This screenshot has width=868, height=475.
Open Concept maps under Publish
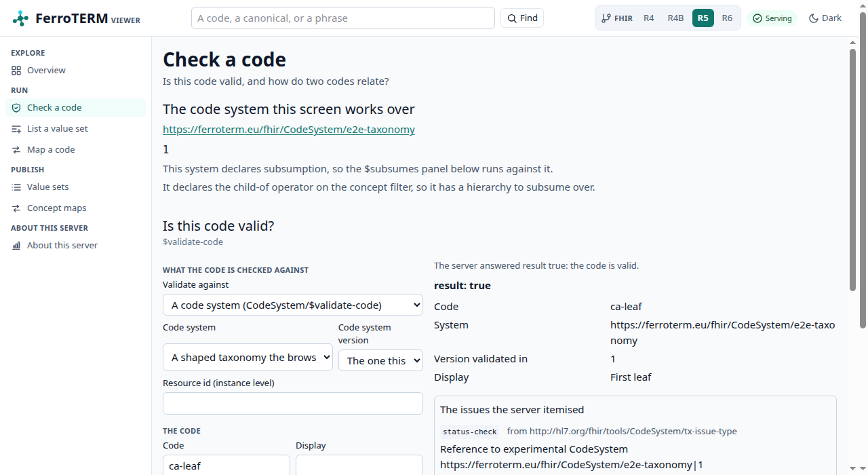tap(75, 208)
